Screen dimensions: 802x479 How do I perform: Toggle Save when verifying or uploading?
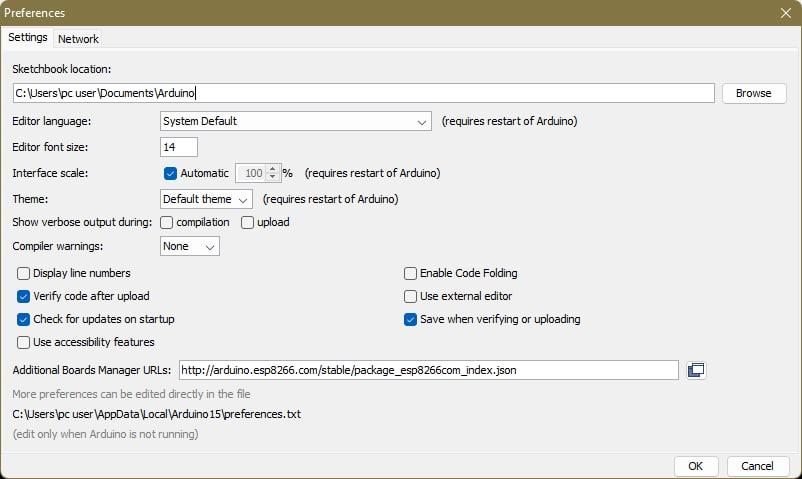410,319
